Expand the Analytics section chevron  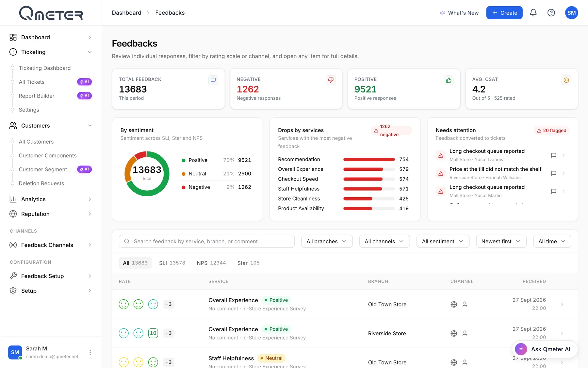pyautogui.click(x=90, y=199)
